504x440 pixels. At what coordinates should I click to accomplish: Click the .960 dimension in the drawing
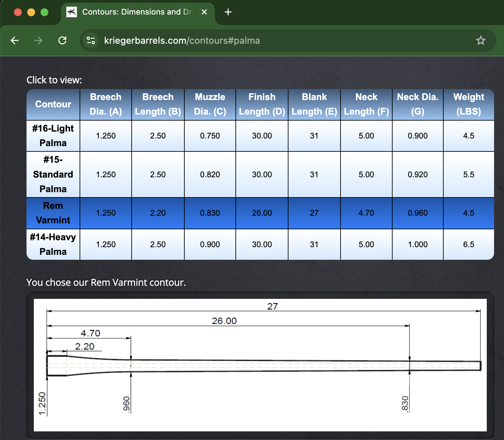[126, 404]
